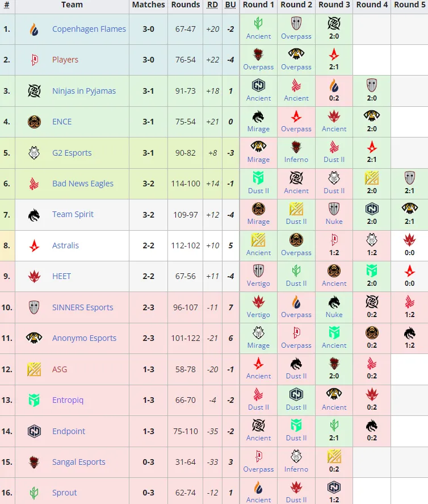
Task: Click the 2:0 score in ENCE Round 4
Action: [x=372, y=129]
